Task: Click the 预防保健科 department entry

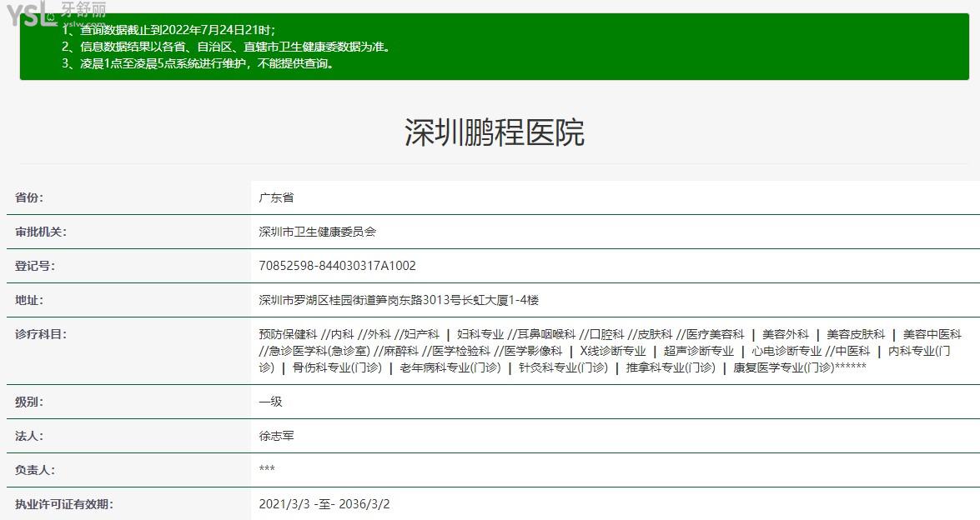Action: click(288, 335)
